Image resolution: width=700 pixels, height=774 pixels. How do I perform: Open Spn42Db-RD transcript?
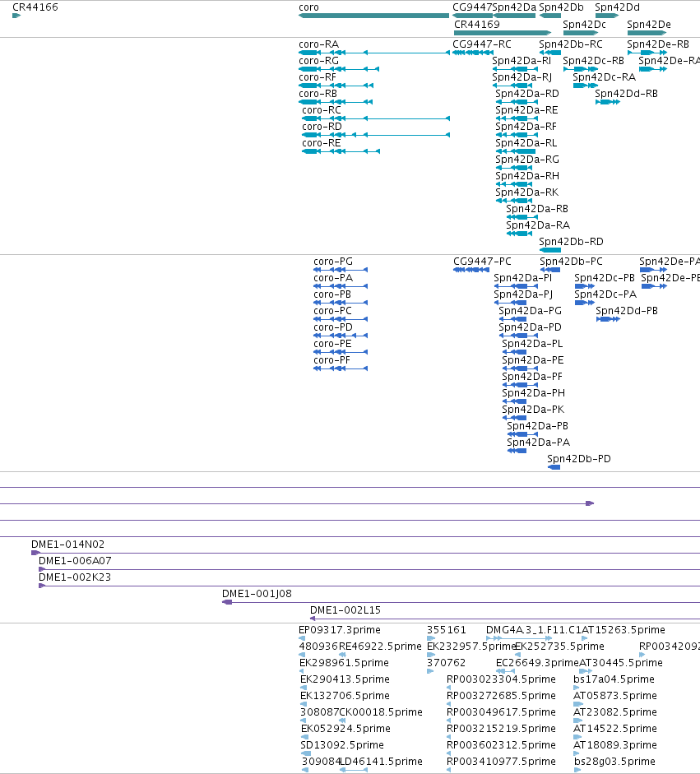coord(550,250)
